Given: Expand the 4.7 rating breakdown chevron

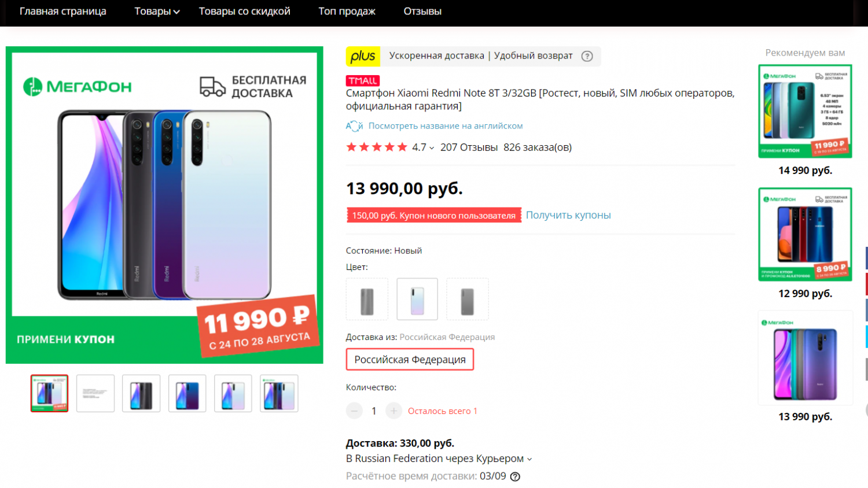Looking at the screenshot, I should point(432,148).
